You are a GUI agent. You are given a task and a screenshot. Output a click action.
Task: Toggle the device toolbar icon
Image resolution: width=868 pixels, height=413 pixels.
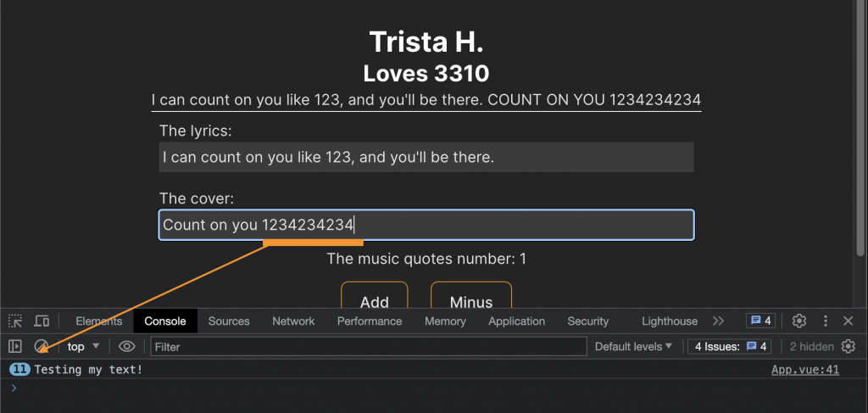tap(42, 321)
